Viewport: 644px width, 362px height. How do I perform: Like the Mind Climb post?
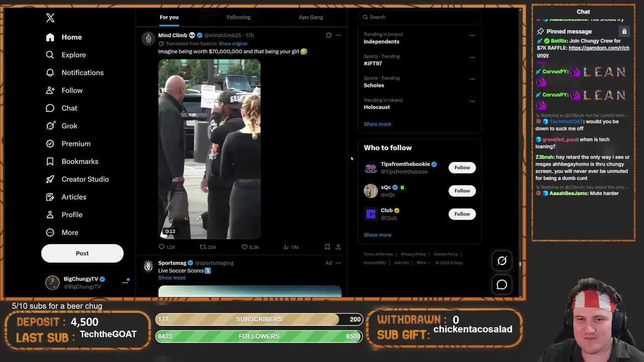250,247
